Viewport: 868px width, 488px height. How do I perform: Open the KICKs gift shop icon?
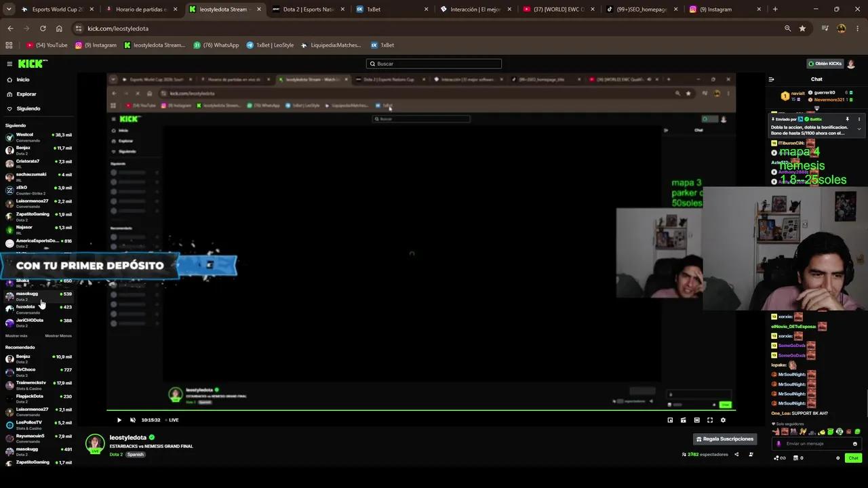[x=799, y=458]
